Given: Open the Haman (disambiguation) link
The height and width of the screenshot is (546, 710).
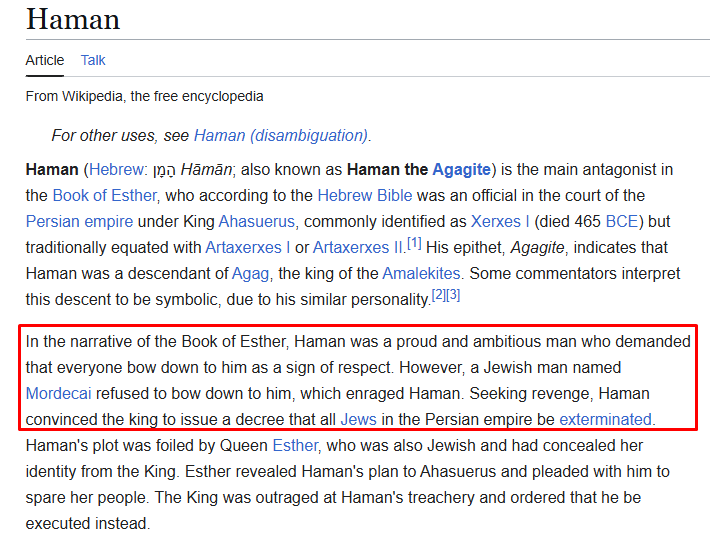Looking at the screenshot, I should click(x=280, y=135).
